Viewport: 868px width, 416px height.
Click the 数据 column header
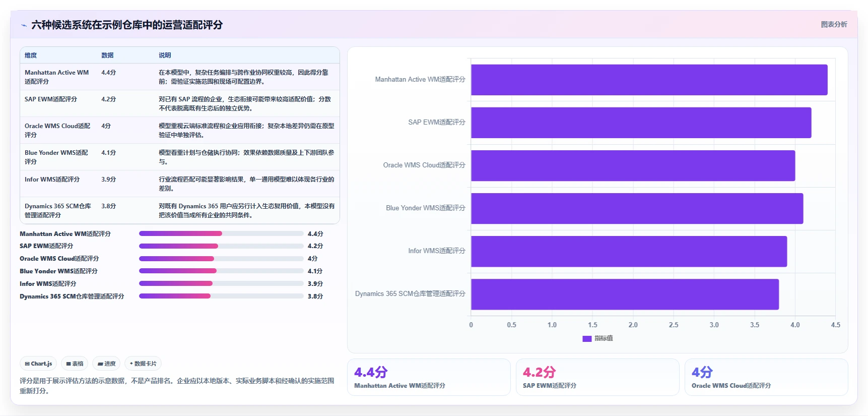pyautogui.click(x=107, y=55)
